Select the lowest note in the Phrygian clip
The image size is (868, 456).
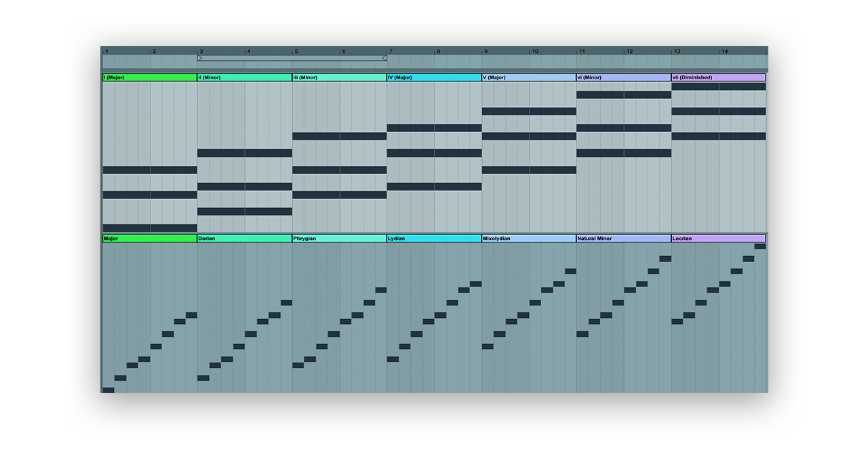point(298,365)
